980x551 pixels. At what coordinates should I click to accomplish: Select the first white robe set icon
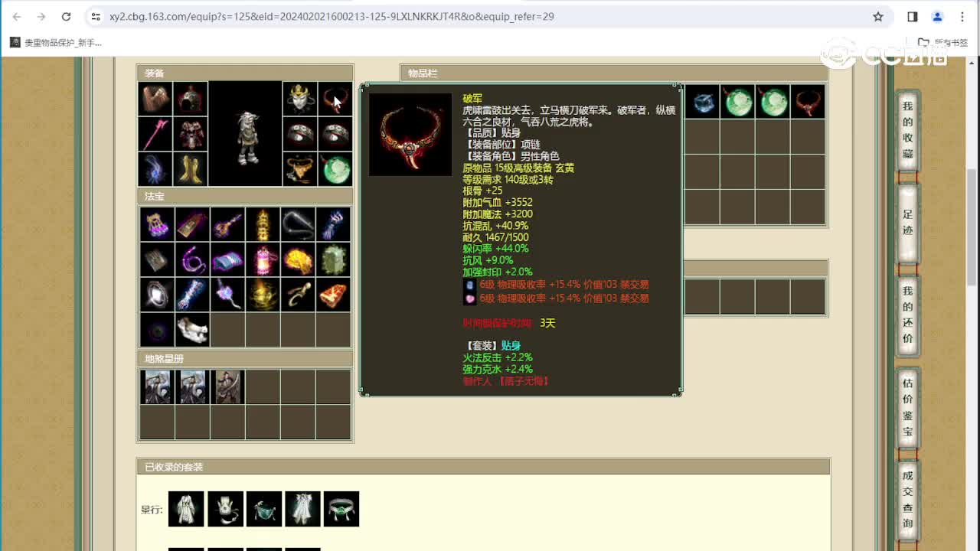click(x=186, y=509)
